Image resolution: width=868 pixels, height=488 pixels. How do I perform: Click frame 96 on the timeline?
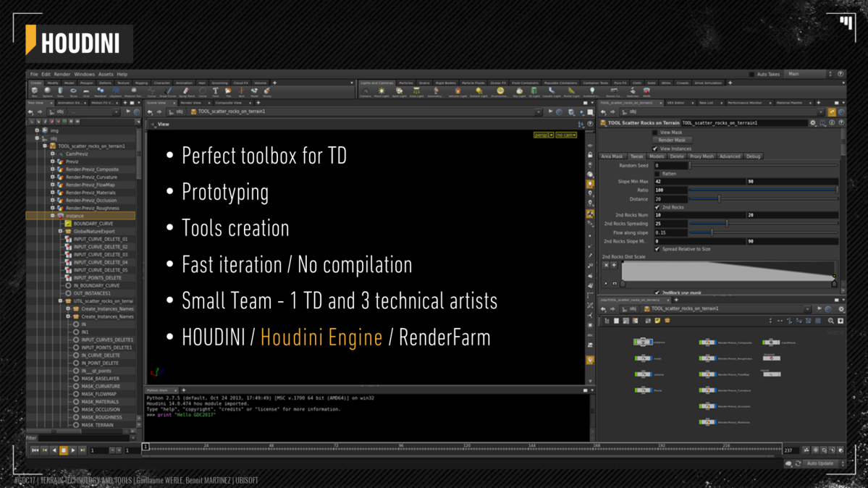[x=401, y=447]
